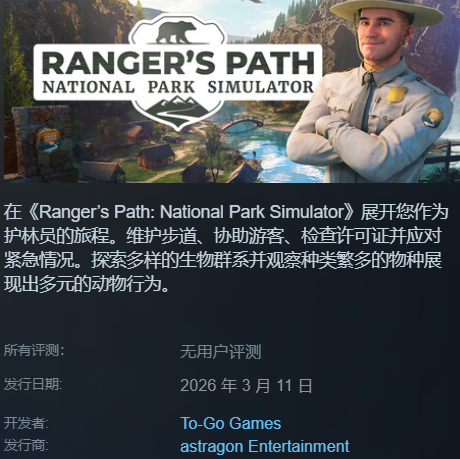
Task: Click the 开发者 label
Action: click(x=26, y=423)
